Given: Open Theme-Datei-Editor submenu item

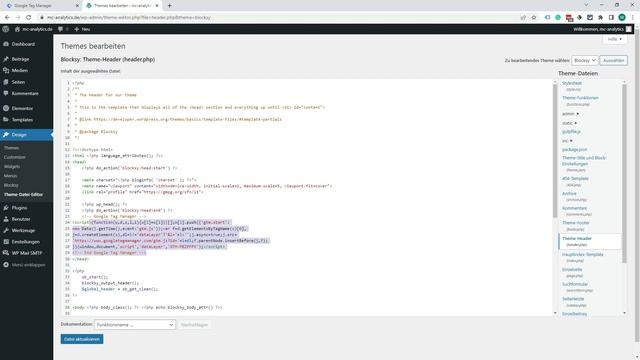Looking at the screenshot, I should point(23,195).
